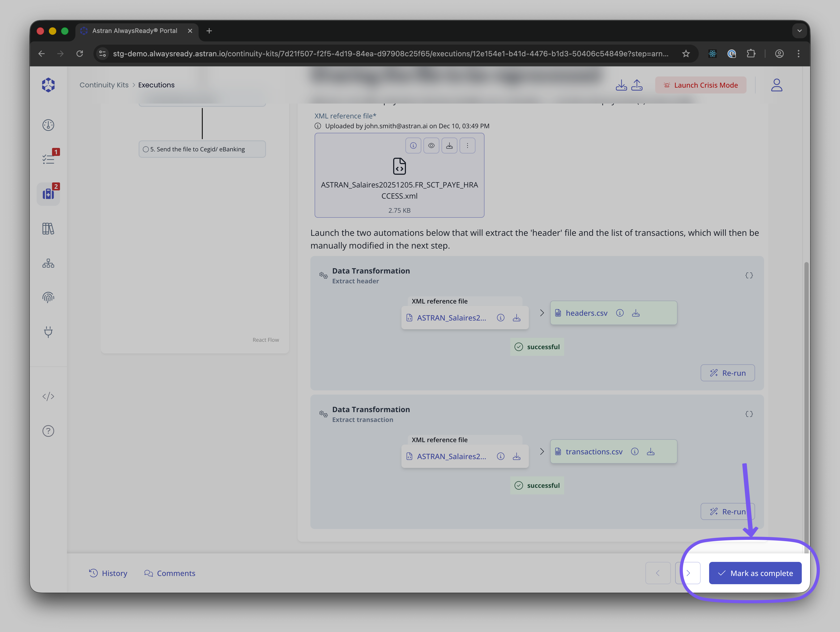Open the fingerprint icon in the sidebar
The height and width of the screenshot is (632, 840).
48,297
